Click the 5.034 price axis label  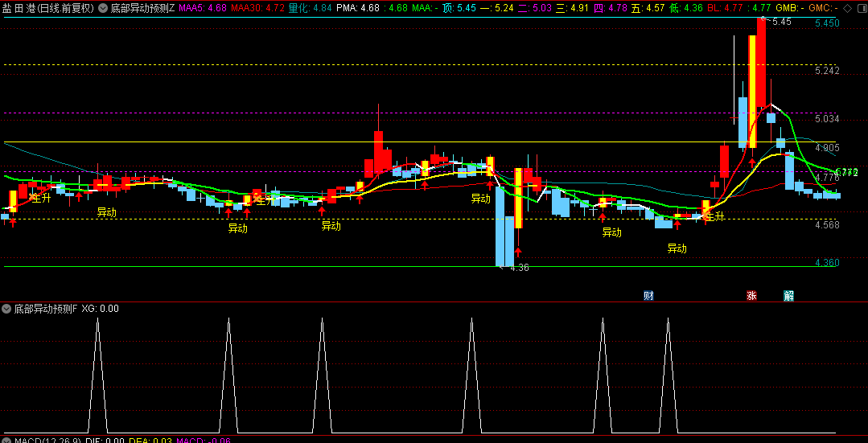[826, 119]
